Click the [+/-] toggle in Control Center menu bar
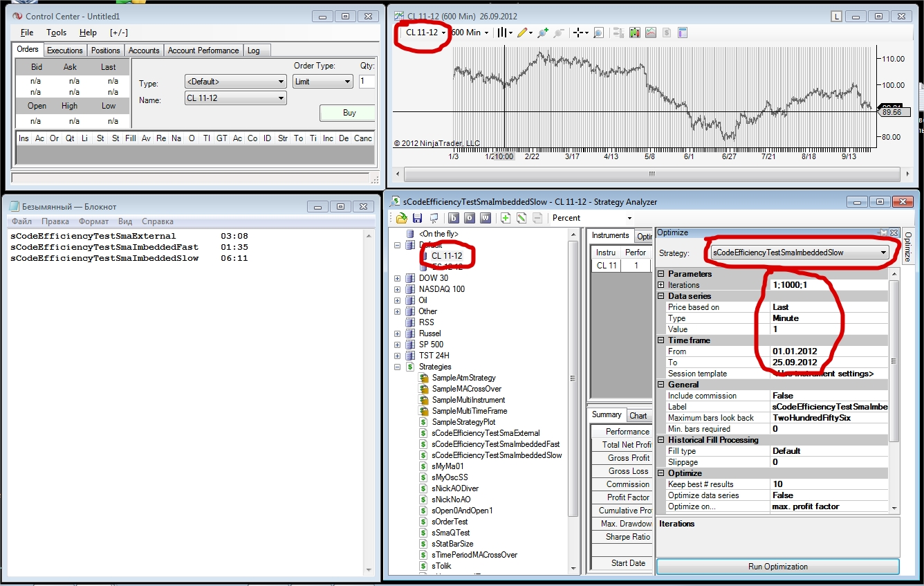924x586 pixels. pos(119,33)
